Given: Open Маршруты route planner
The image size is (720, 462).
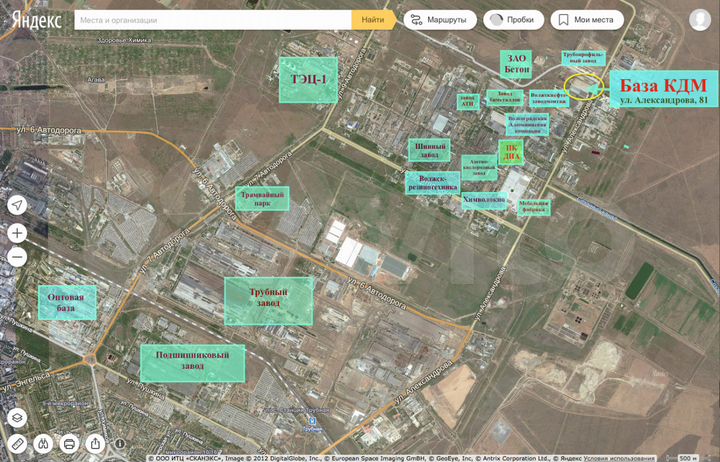Looking at the screenshot, I should point(440,19).
